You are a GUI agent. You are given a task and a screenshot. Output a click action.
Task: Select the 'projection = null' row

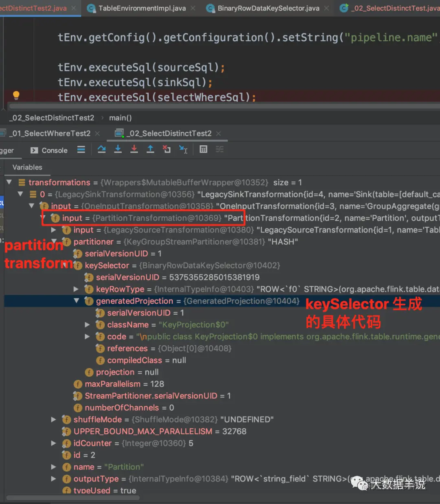222,372
